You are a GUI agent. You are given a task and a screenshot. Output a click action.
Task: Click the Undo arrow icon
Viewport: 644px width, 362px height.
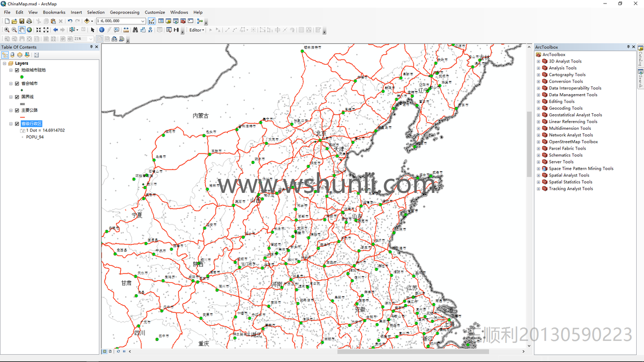pyautogui.click(x=70, y=21)
